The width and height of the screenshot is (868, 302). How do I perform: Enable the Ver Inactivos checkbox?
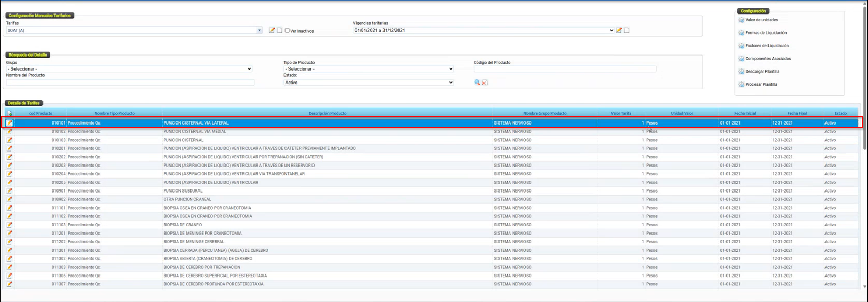point(287,31)
